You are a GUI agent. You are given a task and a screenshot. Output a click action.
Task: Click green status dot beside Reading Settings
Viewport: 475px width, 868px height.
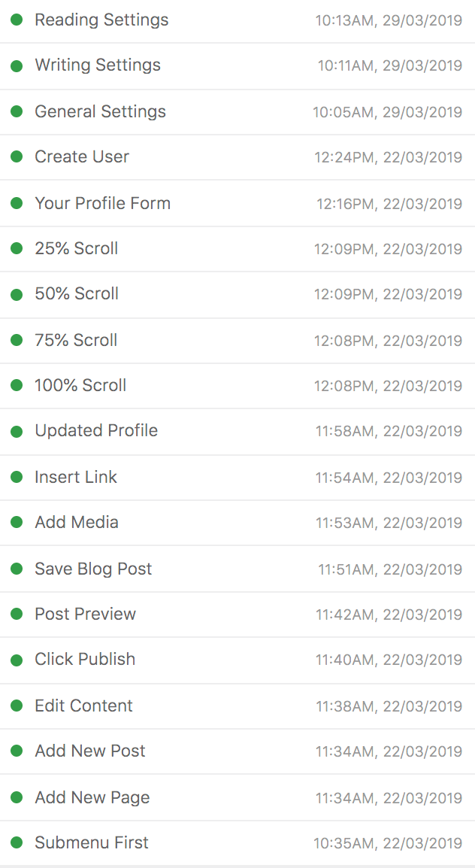pos(17,20)
